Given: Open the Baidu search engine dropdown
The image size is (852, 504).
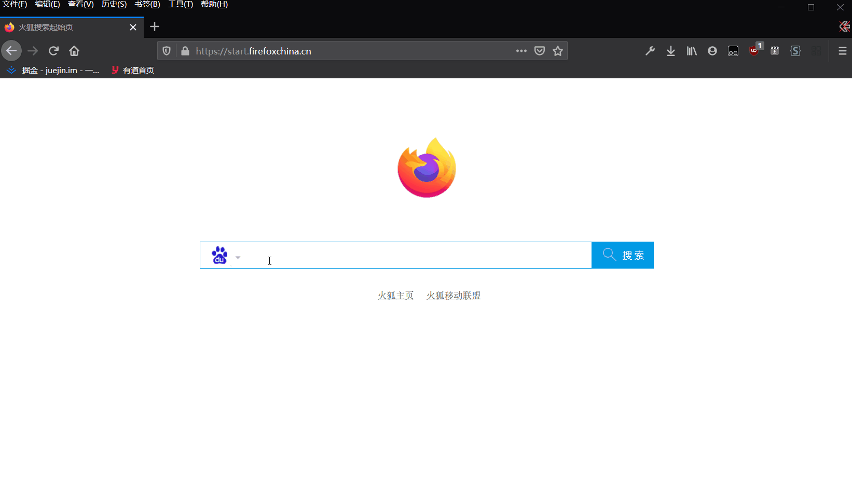Looking at the screenshot, I should tap(238, 257).
